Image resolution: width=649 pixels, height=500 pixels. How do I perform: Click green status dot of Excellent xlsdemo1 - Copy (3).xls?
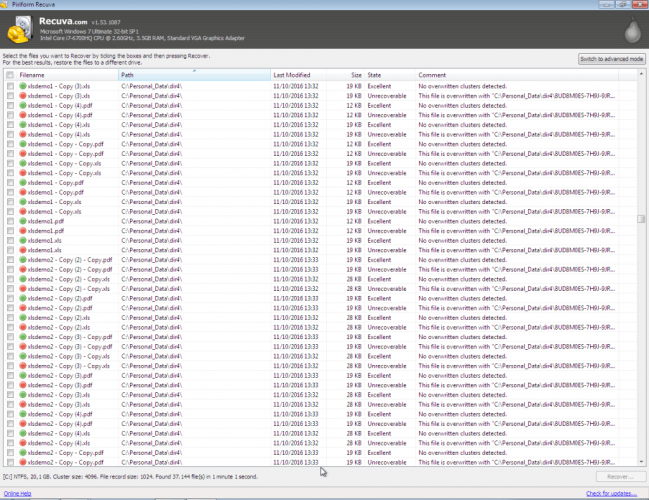click(23, 86)
